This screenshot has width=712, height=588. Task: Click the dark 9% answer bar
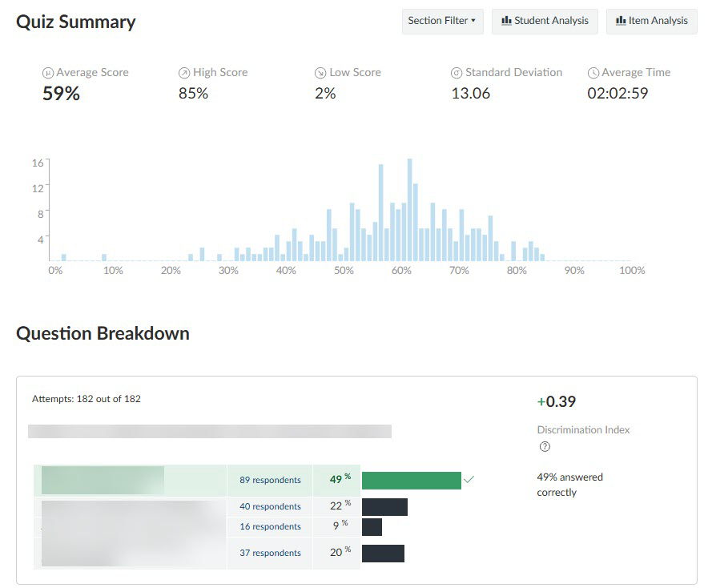pos(372,526)
